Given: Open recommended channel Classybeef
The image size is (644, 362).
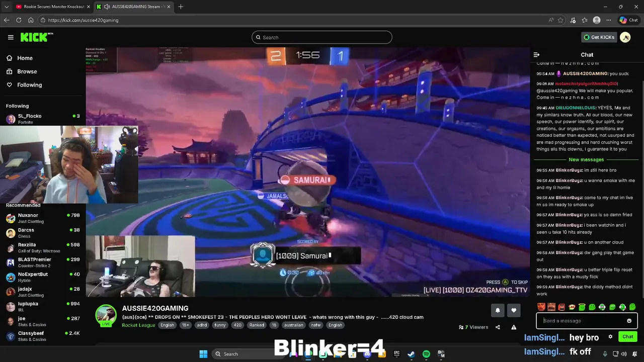Looking at the screenshot, I should point(43,336).
